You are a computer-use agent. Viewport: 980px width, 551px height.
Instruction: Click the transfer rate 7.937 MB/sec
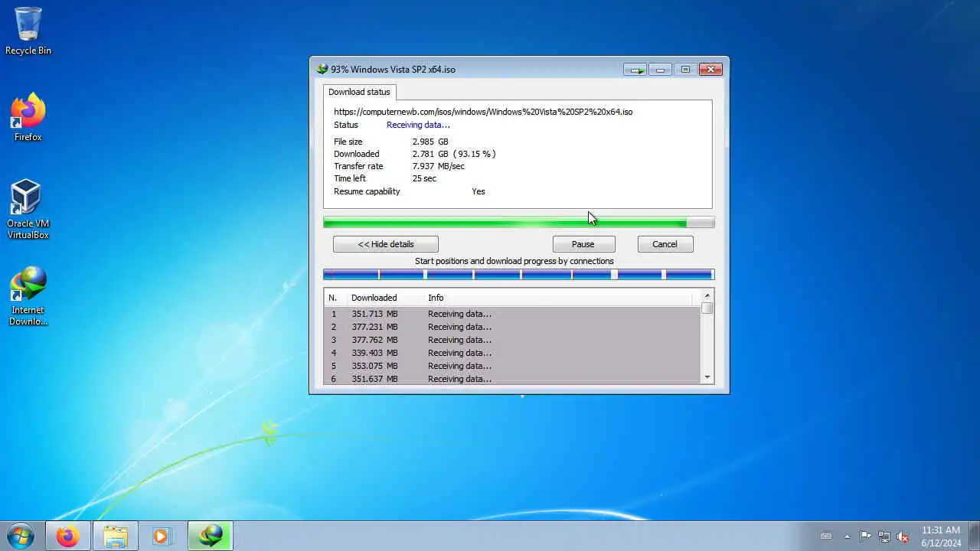click(438, 166)
